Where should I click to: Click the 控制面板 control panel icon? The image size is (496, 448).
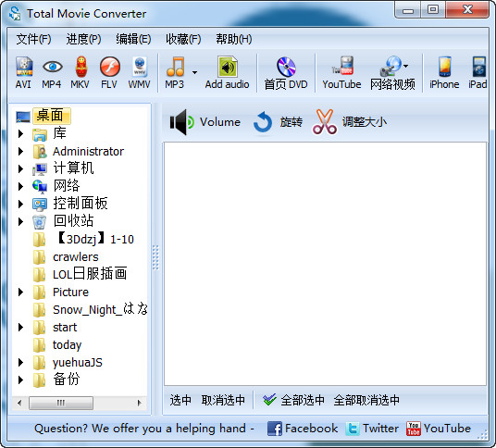tap(40, 204)
